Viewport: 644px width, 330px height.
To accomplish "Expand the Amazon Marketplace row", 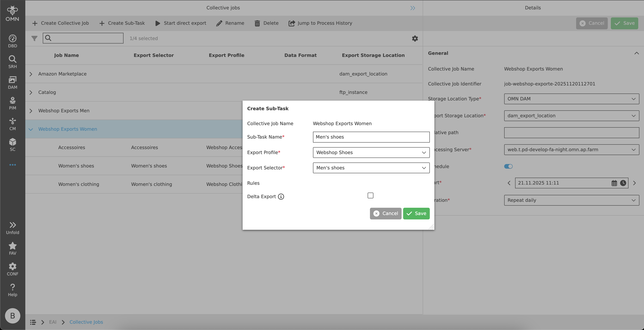I will [31, 74].
